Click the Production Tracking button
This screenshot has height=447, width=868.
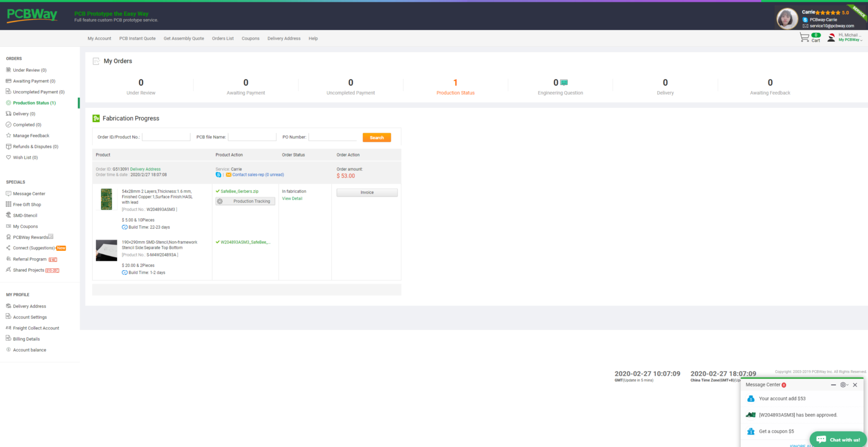point(245,201)
